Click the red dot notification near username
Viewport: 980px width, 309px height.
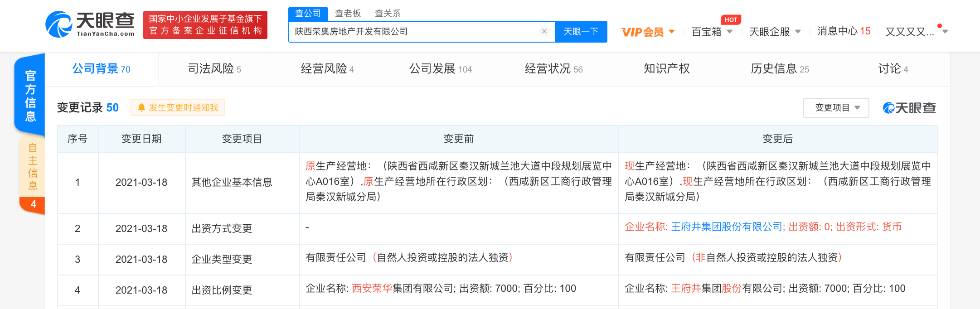click(x=940, y=26)
